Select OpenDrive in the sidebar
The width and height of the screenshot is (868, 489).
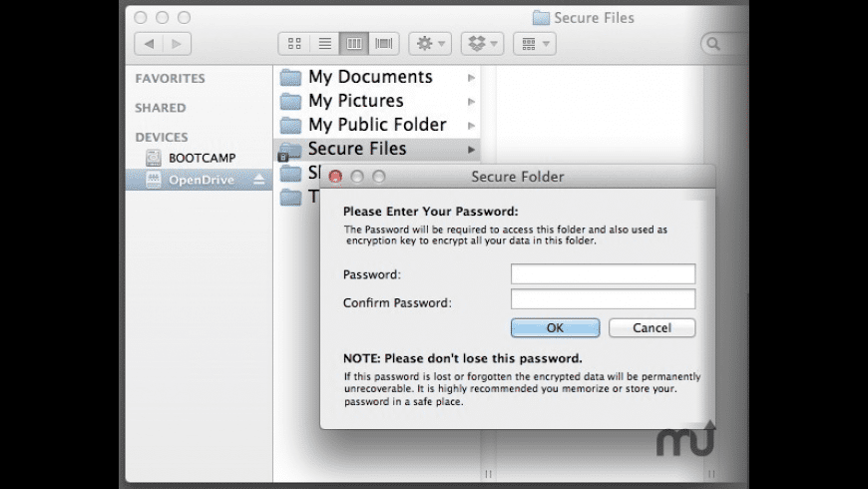[201, 181]
